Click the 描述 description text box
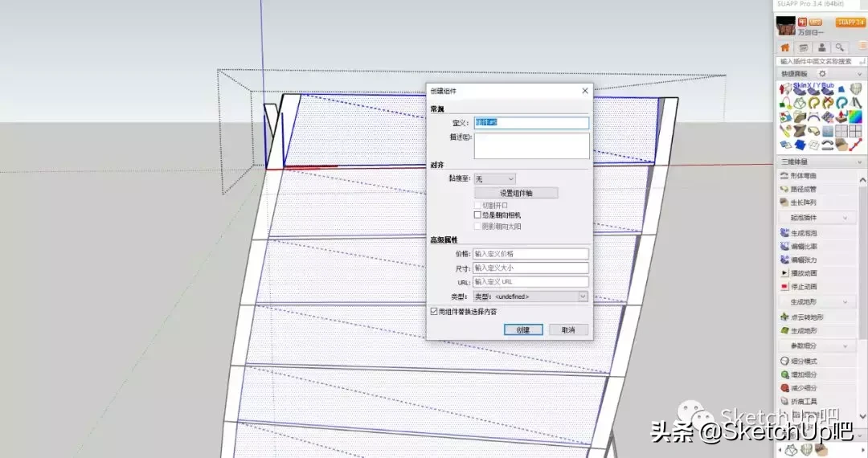 [531, 145]
